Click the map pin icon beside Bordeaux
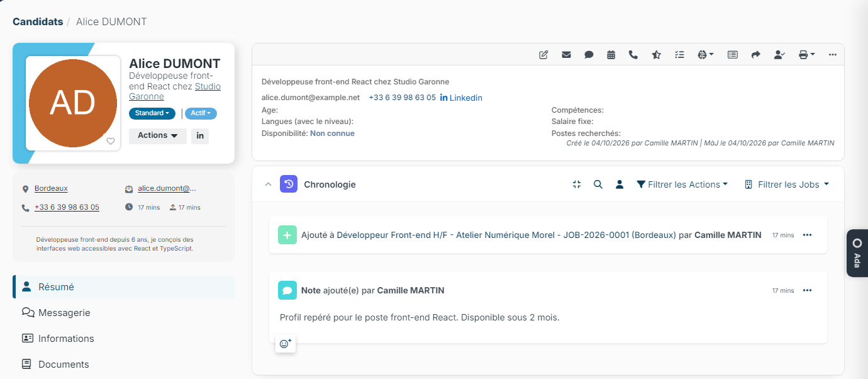Image resolution: width=868 pixels, height=379 pixels. pyautogui.click(x=26, y=189)
